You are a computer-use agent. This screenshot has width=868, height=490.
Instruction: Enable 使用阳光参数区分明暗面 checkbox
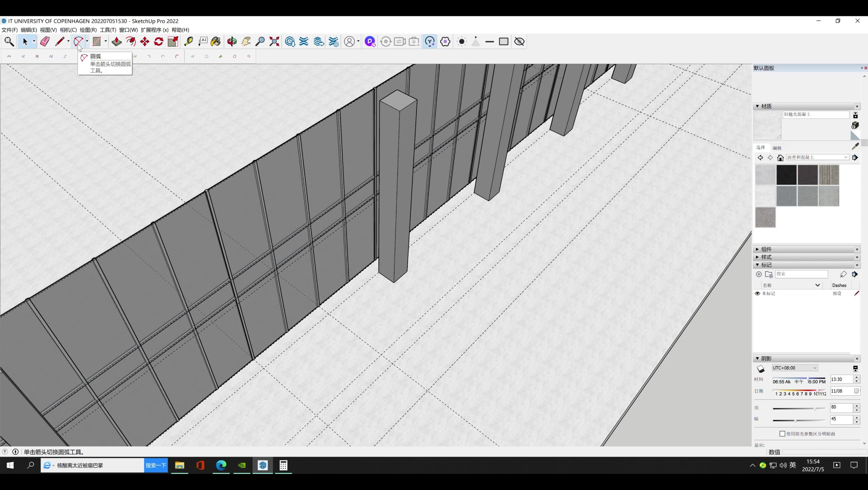click(x=782, y=434)
